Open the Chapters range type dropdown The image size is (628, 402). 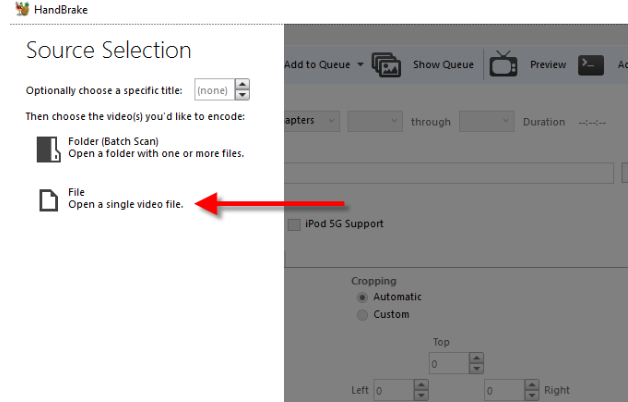pyautogui.click(x=312, y=122)
